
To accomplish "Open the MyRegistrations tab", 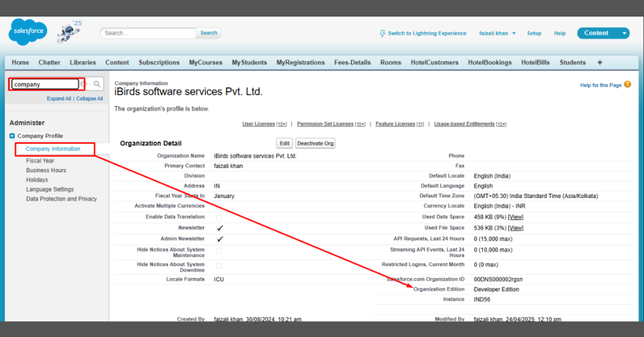I will coord(300,62).
